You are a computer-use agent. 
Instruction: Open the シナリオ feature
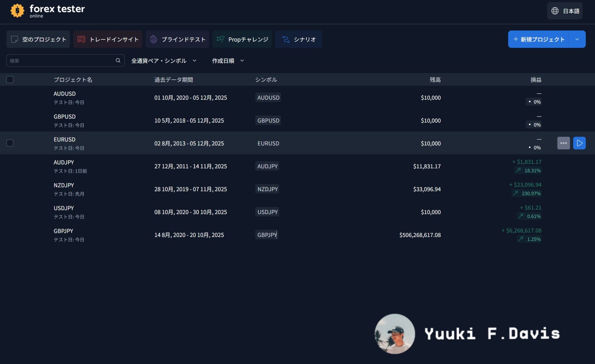(298, 39)
